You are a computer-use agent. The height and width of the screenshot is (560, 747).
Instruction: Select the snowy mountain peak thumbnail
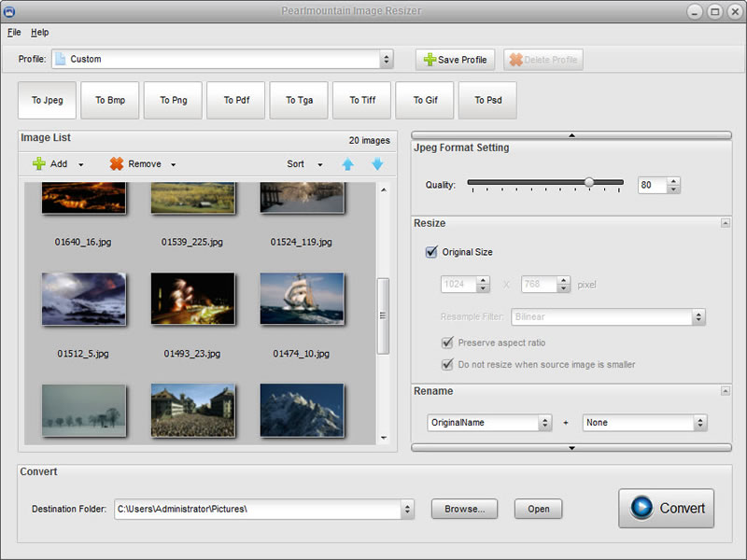pyautogui.click(x=302, y=411)
